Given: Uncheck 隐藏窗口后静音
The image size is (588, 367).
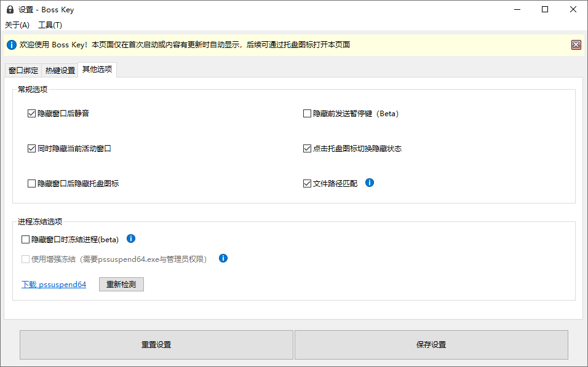Looking at the screenshot, I should tap(31, 114).
